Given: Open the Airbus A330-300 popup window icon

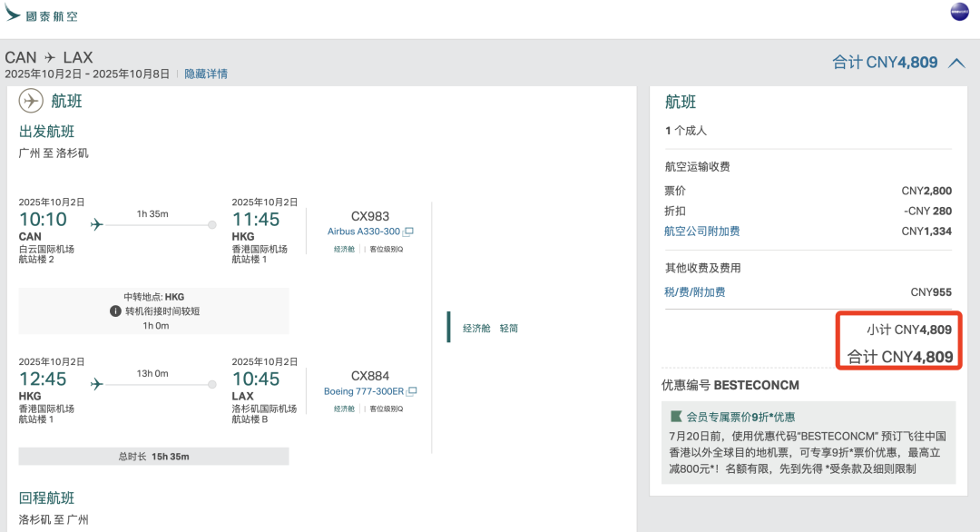Looking at the screenshot, I should coord(409,232).
